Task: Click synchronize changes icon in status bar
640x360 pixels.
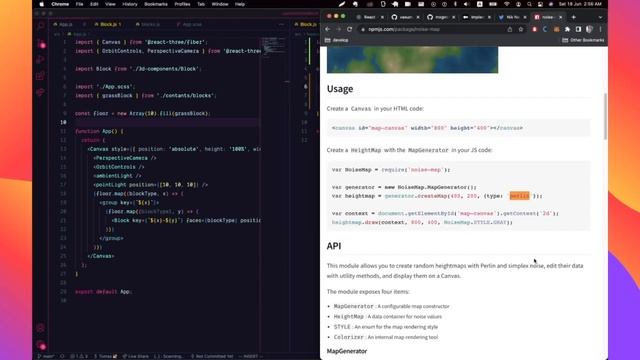Action: [62, 356]
